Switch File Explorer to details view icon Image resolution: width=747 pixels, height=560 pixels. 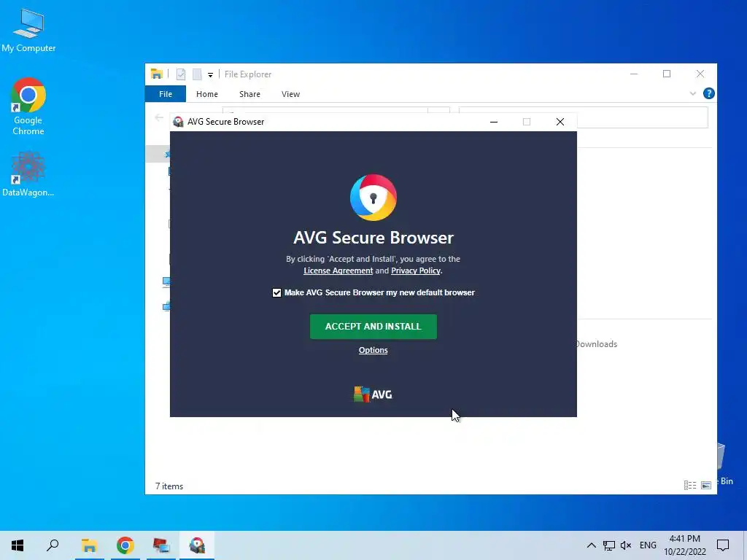[690, 485]
